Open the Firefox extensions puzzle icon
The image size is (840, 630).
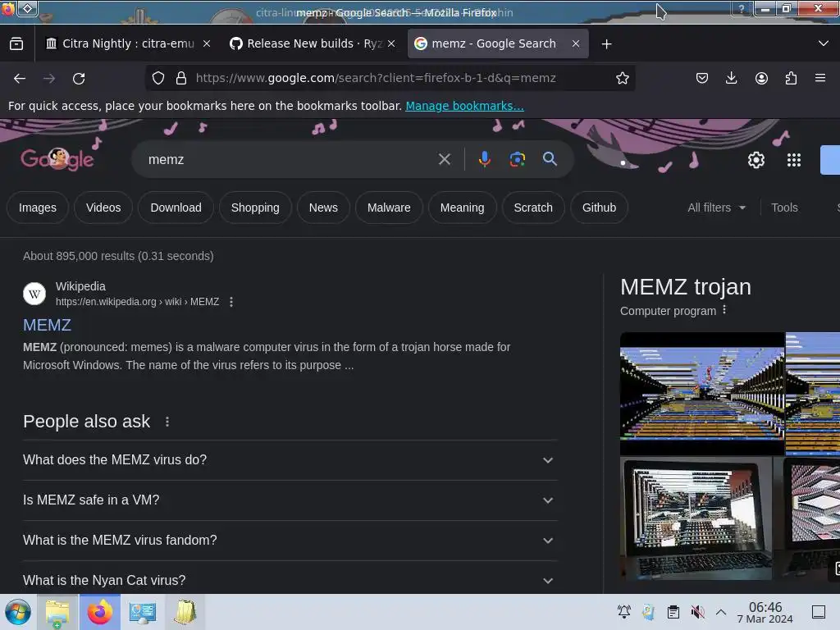(x=791, y=78)
